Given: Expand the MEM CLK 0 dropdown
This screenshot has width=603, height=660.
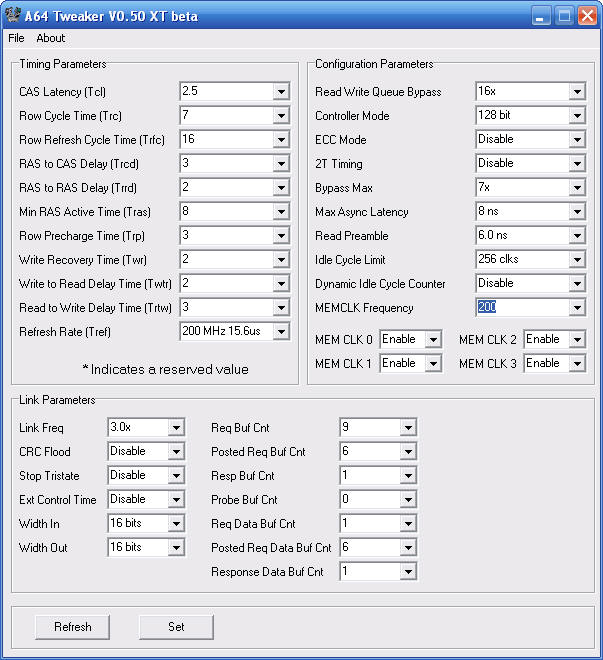Looking at the screenshot, I should [433, 339].
